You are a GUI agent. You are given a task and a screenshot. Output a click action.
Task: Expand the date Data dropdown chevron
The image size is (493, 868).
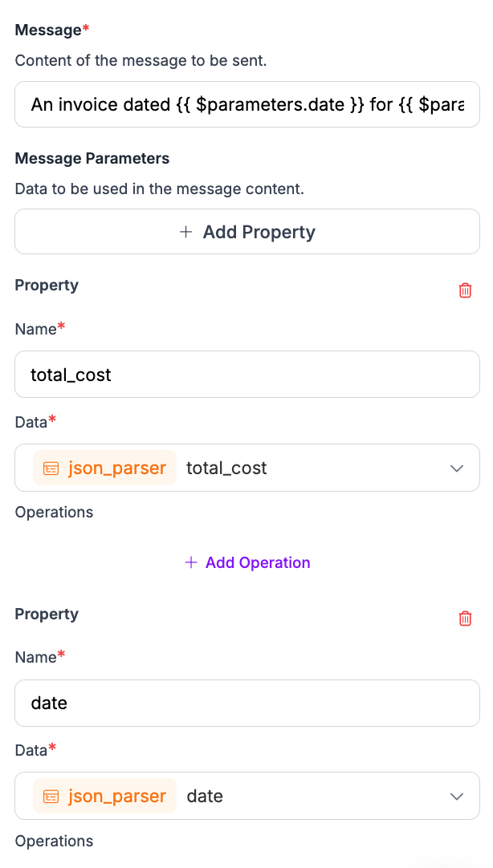click(x=457, y=797)
